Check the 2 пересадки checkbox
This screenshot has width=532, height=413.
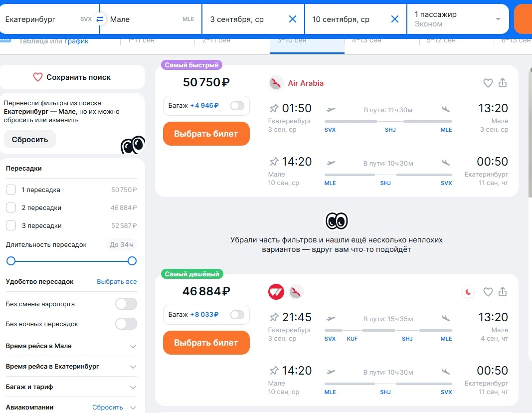point(11,207)
